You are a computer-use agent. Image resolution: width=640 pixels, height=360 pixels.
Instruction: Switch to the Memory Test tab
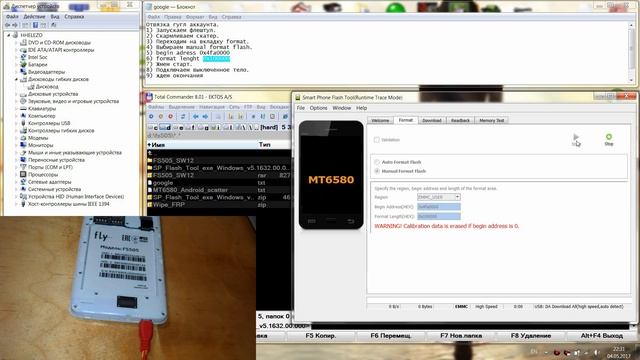point(491,120)
